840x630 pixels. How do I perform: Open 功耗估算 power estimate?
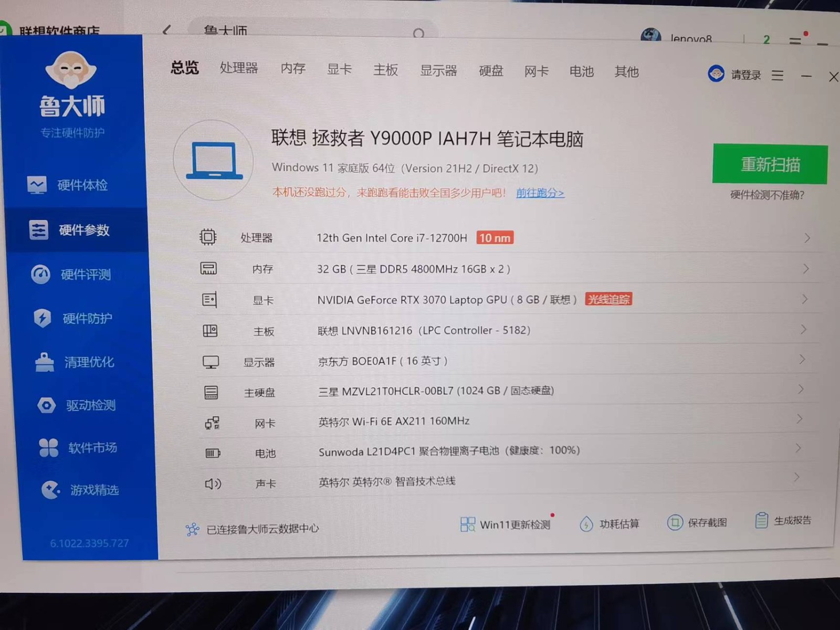pyautogui.click(x=609, y=523)
